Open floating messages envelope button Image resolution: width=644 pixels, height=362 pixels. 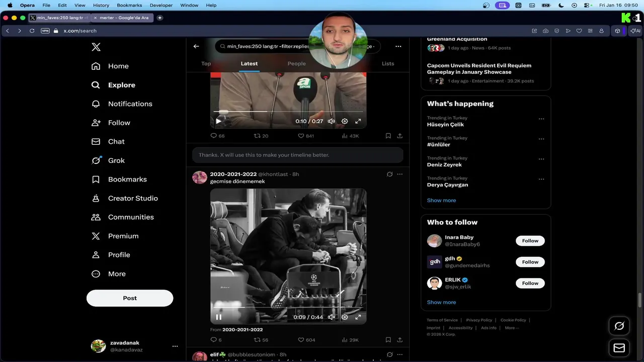619,348
